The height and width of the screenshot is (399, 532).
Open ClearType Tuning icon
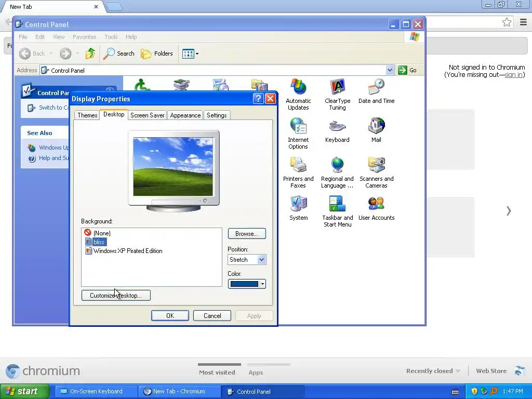point(337,95)
